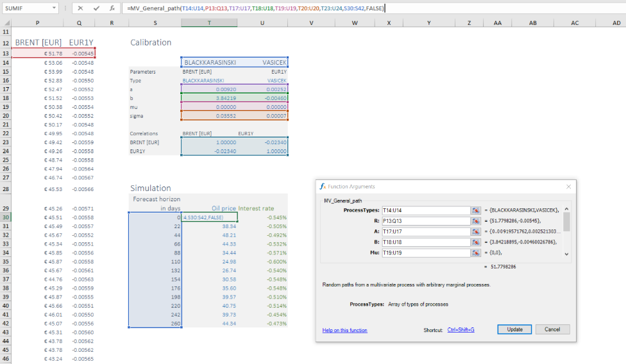This screenshot has height=364, width=626.
Task: Click the mu value 0.00000 under BRENT
Action: (x=209, y=107)
